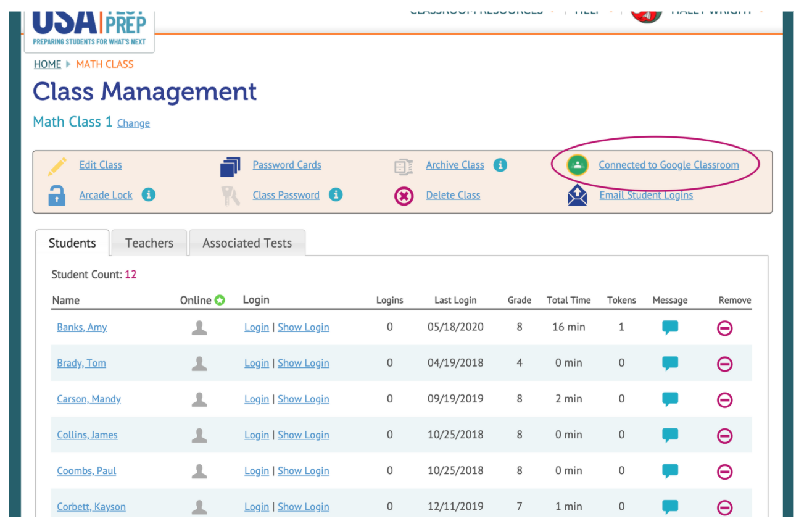The height and width of the screenshot is (529, 812).
Task: Click info icon beside Arcade Lock
Action: click(x=148, y=195)
